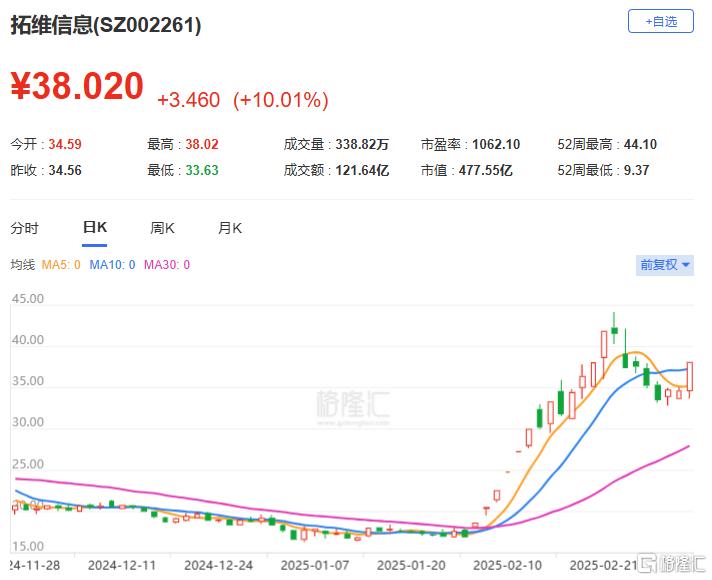Click the 2025-02-10 date axis label
The image size is (712, 580).
(507, 565)
